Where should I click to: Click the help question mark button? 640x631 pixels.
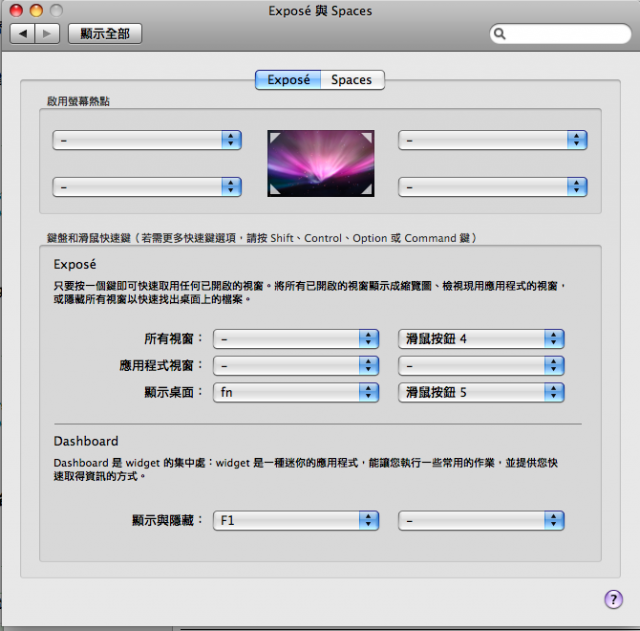[x=613, y=599]
